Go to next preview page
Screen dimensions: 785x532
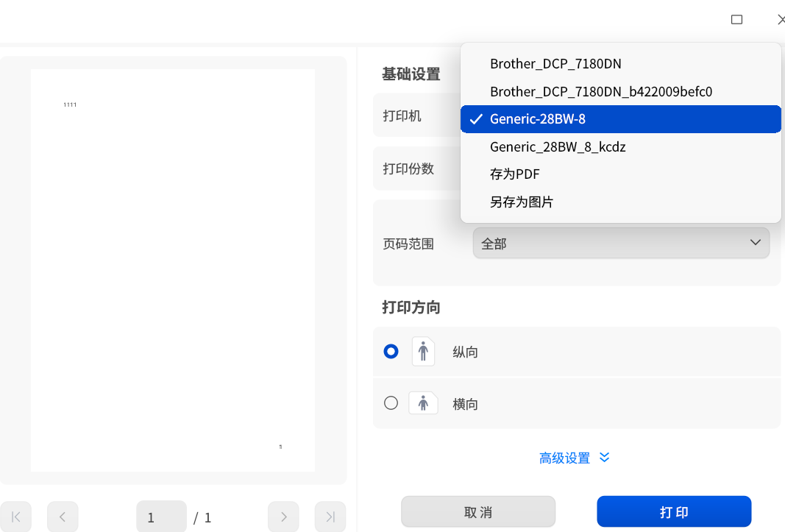click(x=283, y=517)
